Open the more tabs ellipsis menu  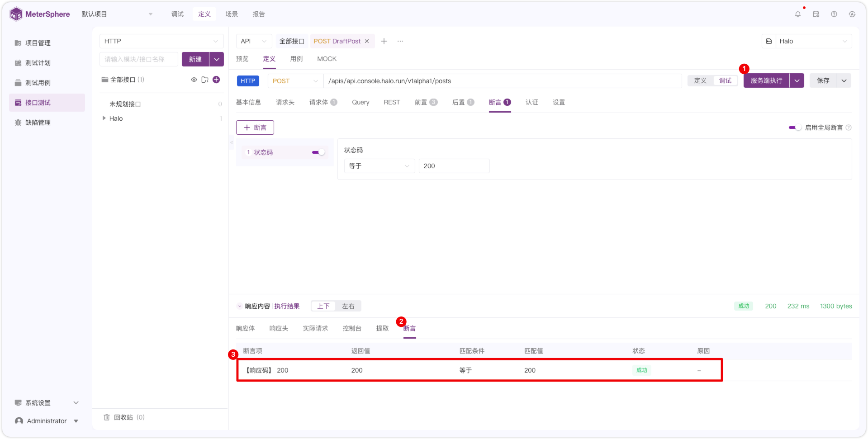pyautogui.click(x=400, y=41)
